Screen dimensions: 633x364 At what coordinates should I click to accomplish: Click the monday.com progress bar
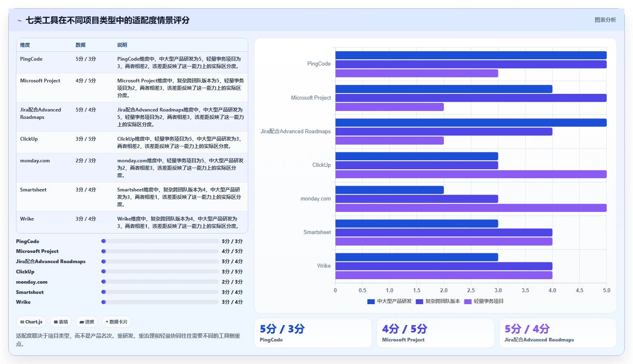coord(160,282)
